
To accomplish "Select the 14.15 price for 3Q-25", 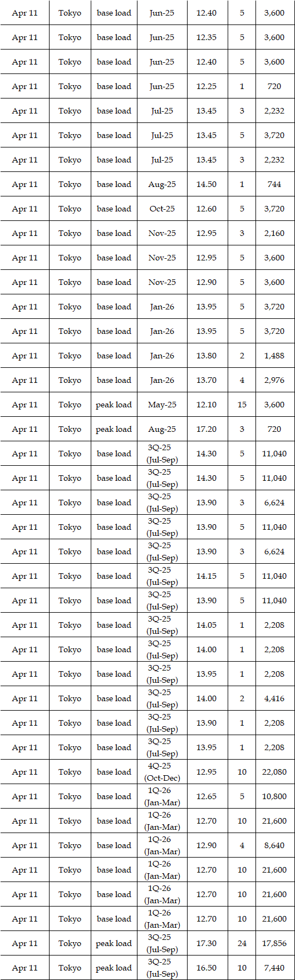I will point(206,576).
